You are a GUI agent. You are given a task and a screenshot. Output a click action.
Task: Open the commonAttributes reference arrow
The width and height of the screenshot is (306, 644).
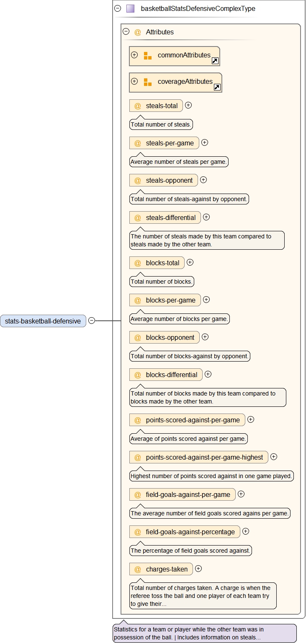click(x=215, y=61)
